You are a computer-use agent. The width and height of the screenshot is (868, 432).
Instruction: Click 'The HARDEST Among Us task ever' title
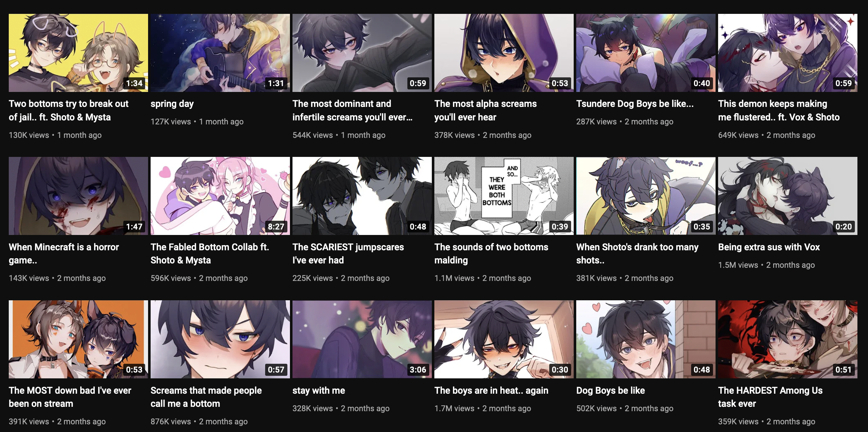point(770,397)
